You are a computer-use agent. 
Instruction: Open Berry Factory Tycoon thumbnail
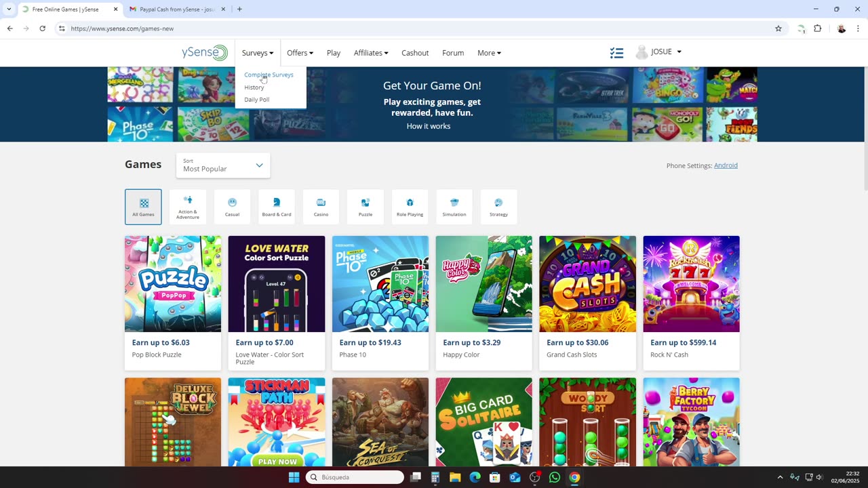pyautogui.click(x=692, y=422)
